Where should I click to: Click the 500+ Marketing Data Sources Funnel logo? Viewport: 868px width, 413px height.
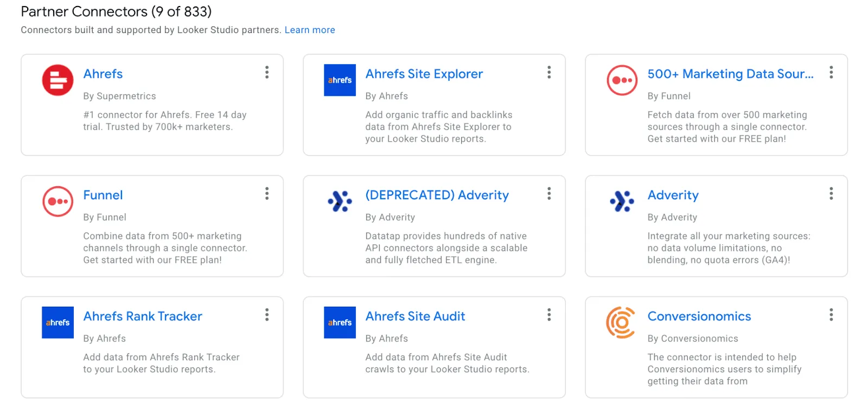pos(622,80)
